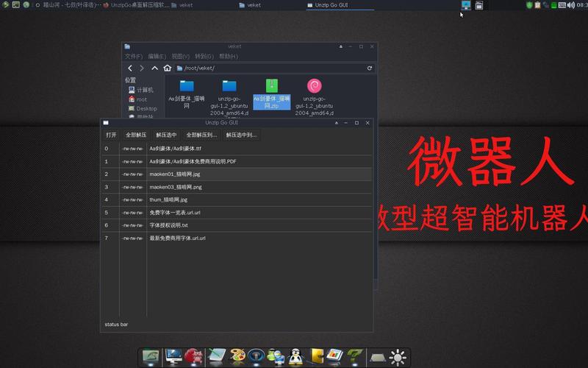588x368 pixels.
Task: Select the 字体授权说明.txt entry
Action: coord(169,225)
